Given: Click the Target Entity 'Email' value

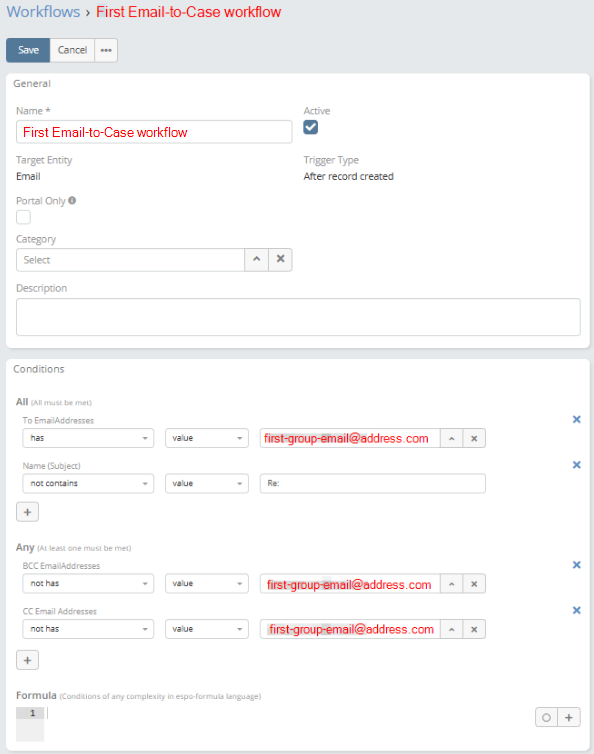Looking at the screenshot, I should pyautogui.click(x=28, y=176).
